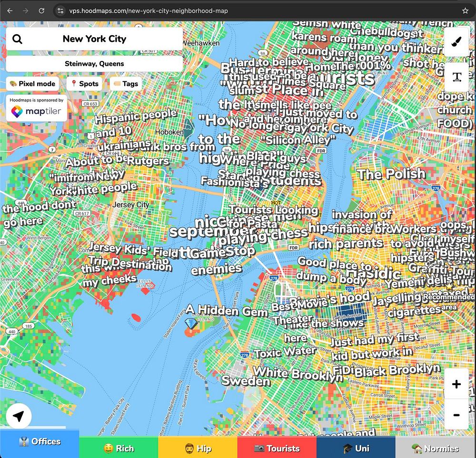Click the 'The Polish' map tag
This screenshot has width=476, height=458.
[391, 174]
